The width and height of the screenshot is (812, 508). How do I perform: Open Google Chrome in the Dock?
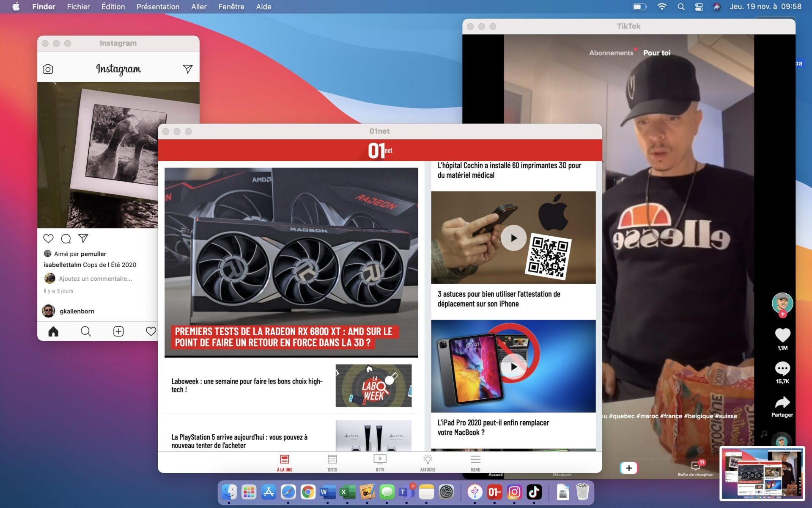click(x=308, y=492)
